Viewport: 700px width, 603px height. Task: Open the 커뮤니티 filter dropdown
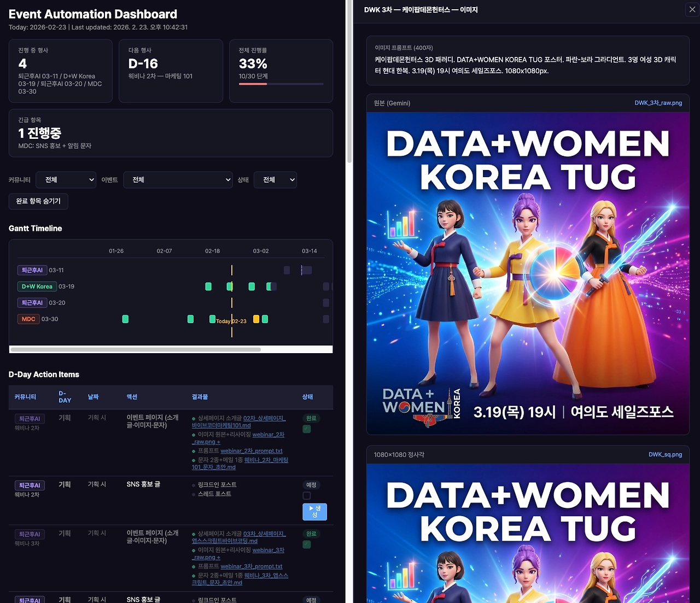pyautogui.click(x=66, y=180)
